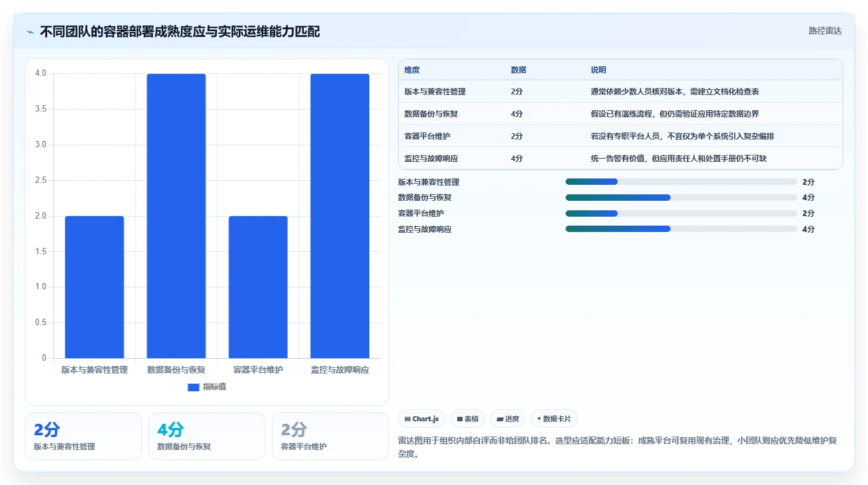Click the lightning icon beside the title
Viewport: 868px width, 485px height.
pos(30,31)
